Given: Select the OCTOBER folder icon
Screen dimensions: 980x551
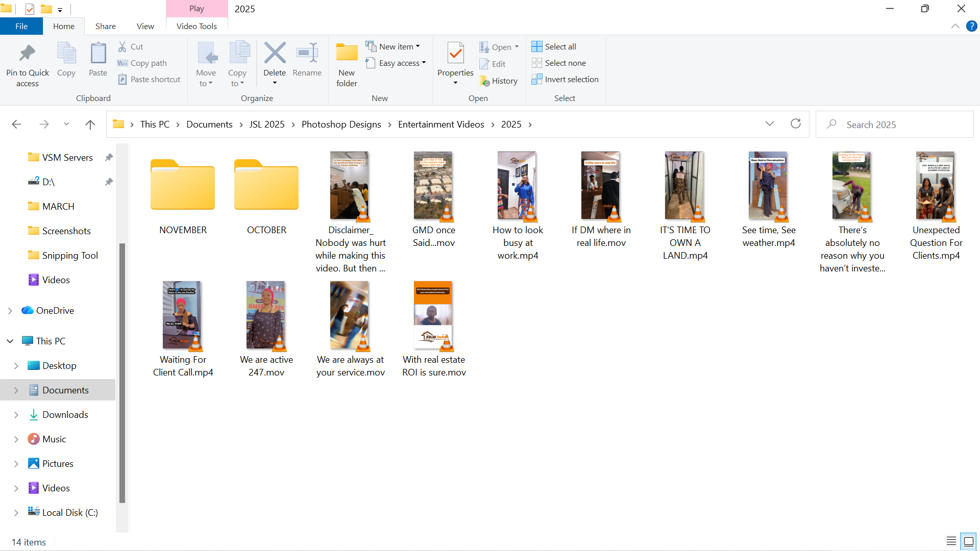Looking at the screenshot, I should click(x=266, y=185).
